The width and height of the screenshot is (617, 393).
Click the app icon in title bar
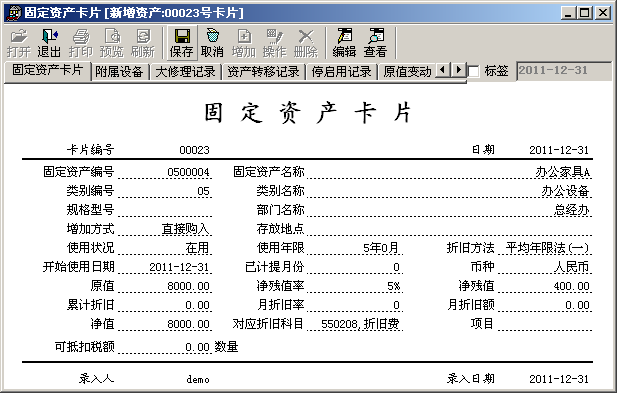point(14,13)
